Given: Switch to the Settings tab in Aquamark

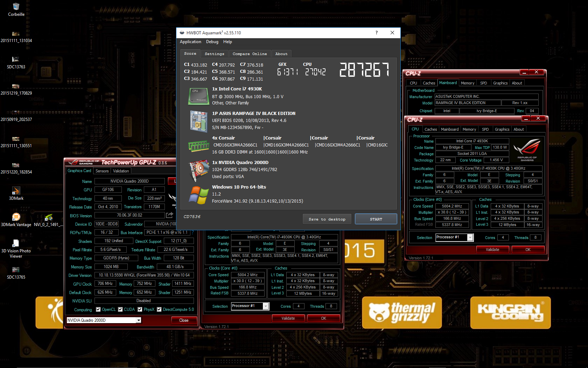Looking at the screenshot, I should click(x=214, y=54).
